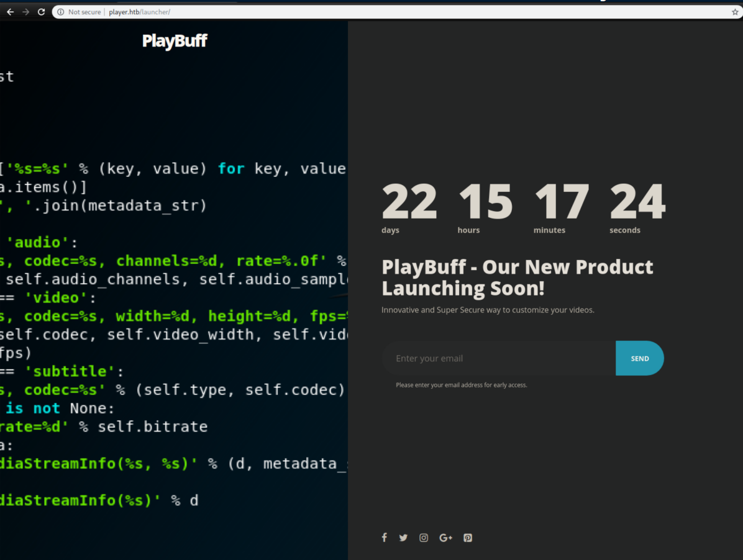Viewport: 743px width, 560px height.
Task: Go back using the browser back arrow
Action: pos(10,12)
